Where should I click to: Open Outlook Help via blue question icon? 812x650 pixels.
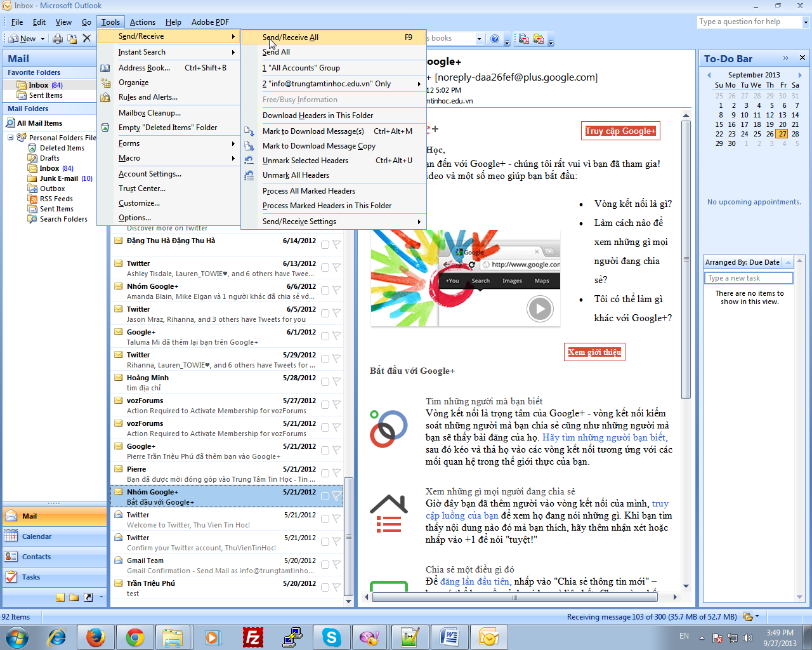click(495, 39)
